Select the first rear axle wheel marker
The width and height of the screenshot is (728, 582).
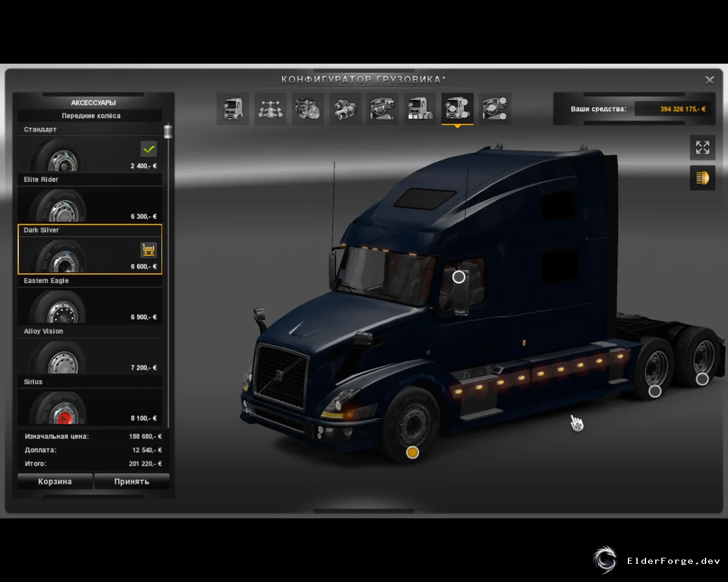pyautogui.click(x=655, y=392)
